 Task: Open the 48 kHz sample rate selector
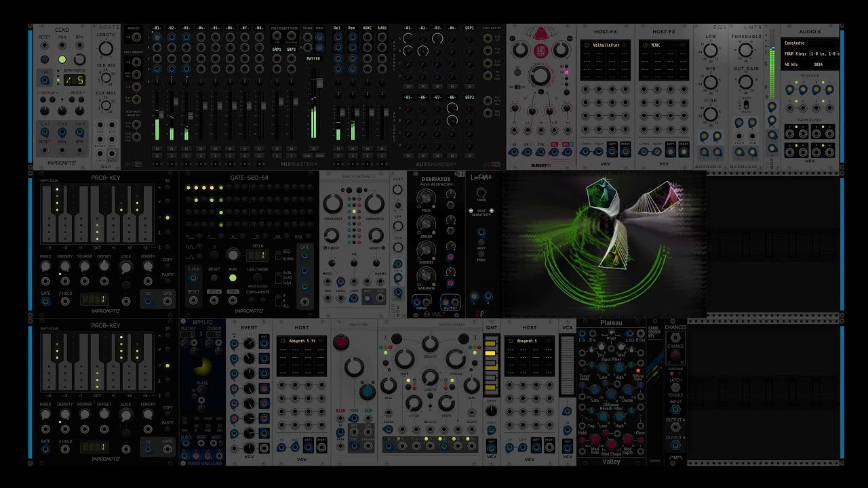(796, 64)
